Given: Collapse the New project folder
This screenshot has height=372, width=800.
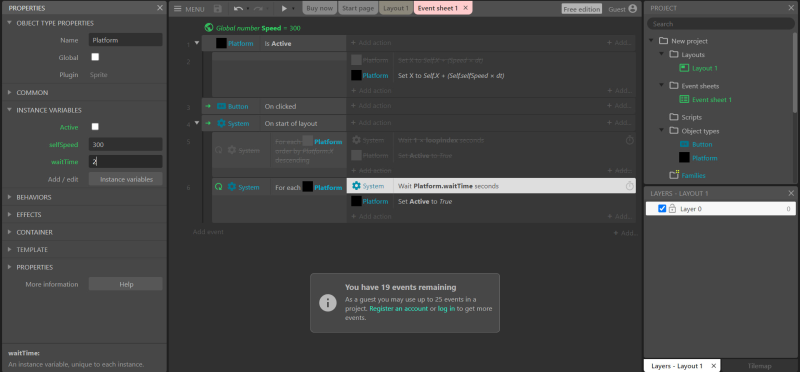Looking at the screenshot, I should [652, 41].
